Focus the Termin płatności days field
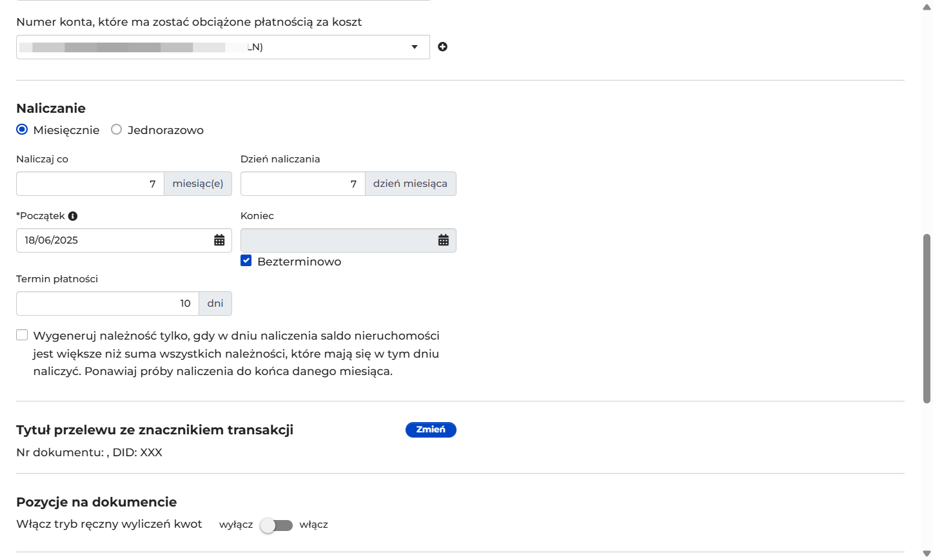Image resolution: width=933 pixels, height=560 pixels. tap(108, 304)
